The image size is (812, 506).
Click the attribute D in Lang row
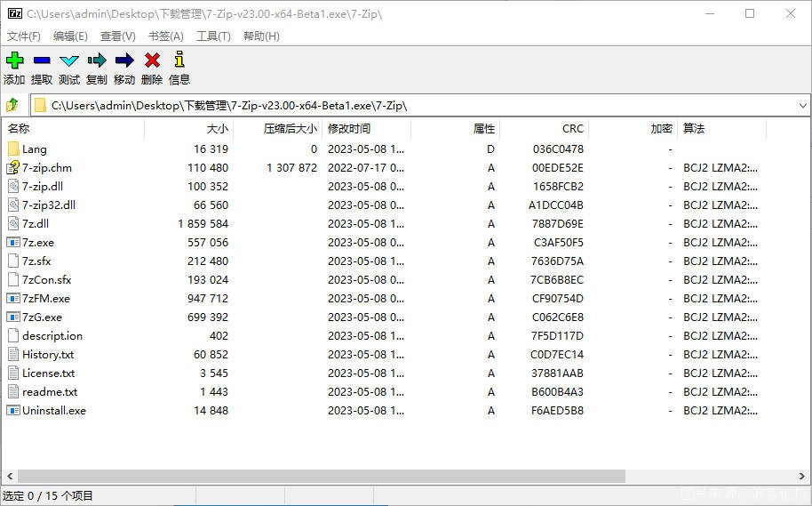click(491, 149)
